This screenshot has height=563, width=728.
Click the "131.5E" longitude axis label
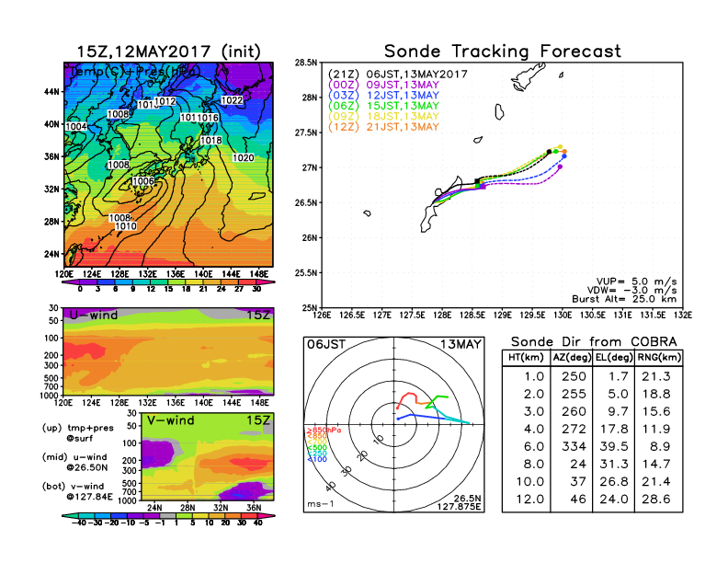tap(654, 316)
